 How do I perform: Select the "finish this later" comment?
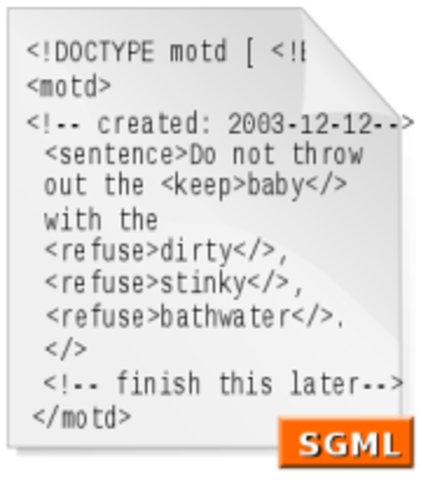pyautogui.click(x=223, y=383)
